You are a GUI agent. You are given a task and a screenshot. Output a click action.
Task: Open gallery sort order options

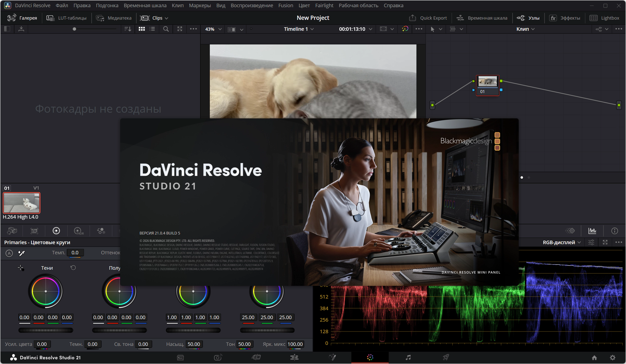pyautogui.click(x=128, y=29)
